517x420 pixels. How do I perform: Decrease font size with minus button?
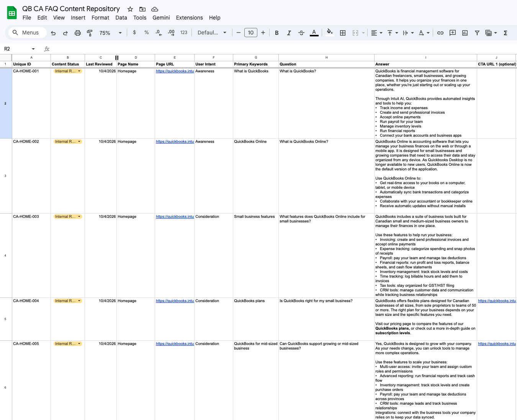tap(239, 33)
